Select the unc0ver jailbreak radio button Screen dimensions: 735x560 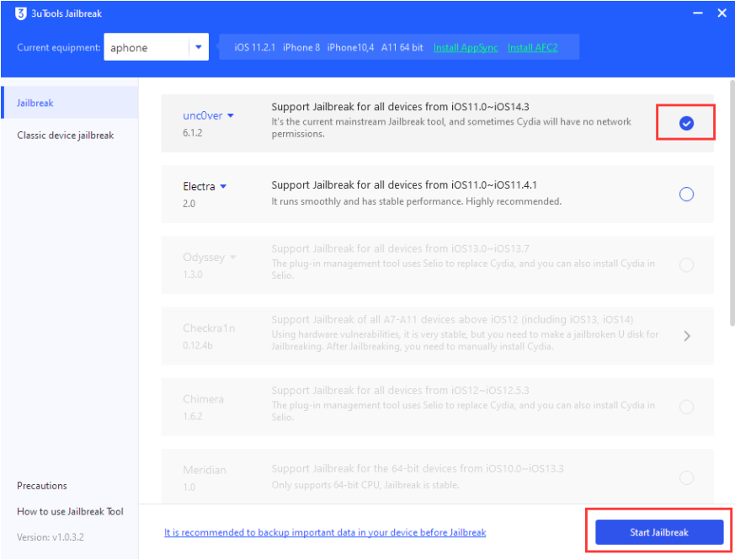[686, 123]
